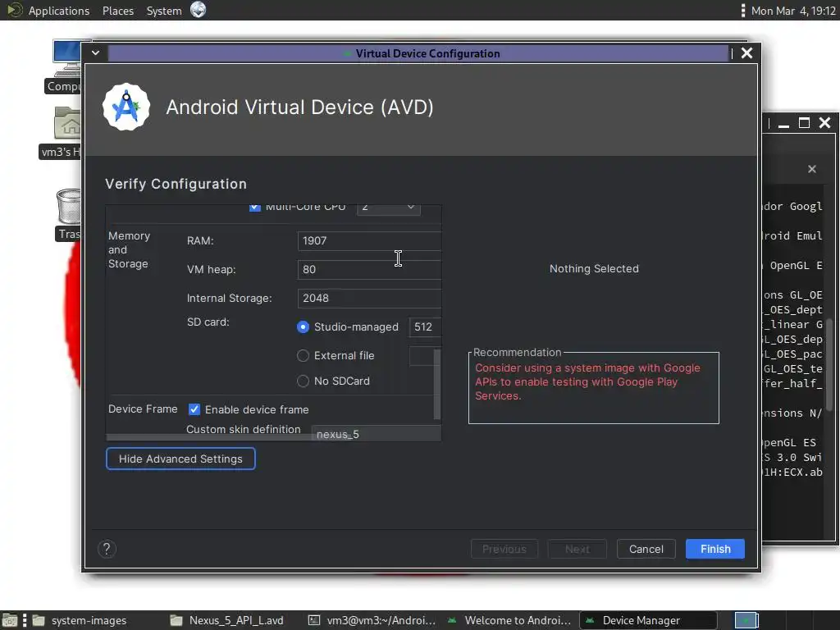Click the disabled Next button
The image size is (840, 630).
(577, 549)
